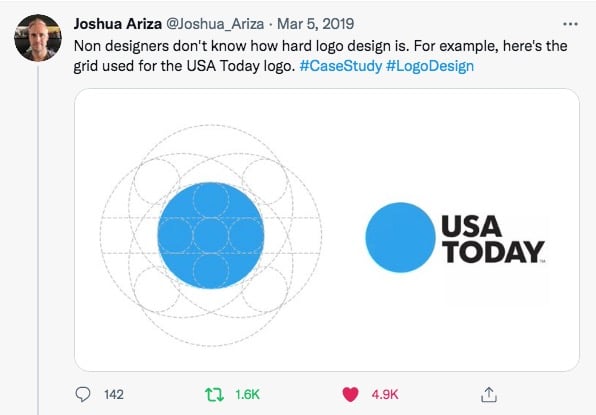Click the Joshua Ariza display name
The image size is (596, 415).
point(117,24)
